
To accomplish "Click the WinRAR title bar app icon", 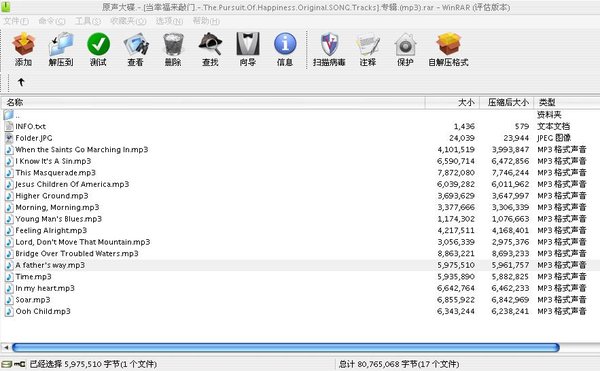I will (6, 7).
